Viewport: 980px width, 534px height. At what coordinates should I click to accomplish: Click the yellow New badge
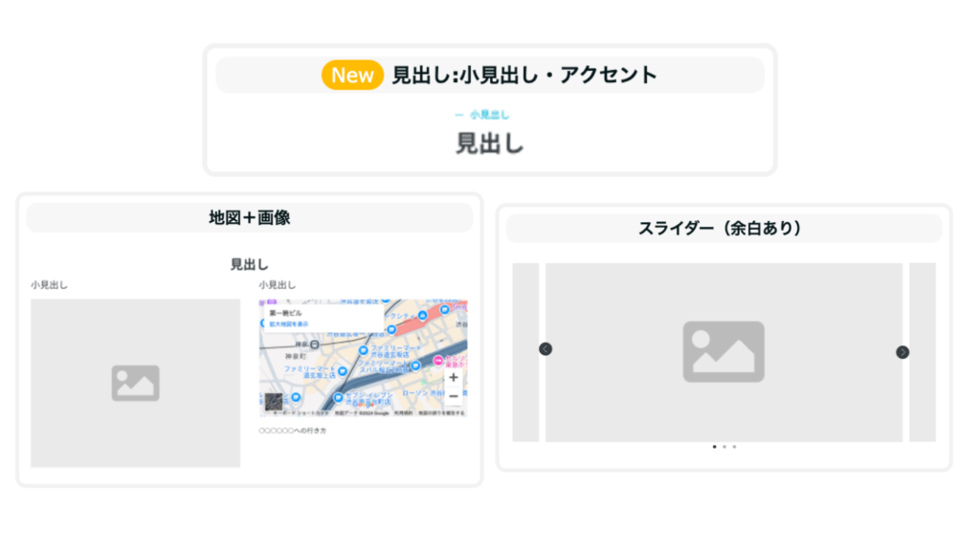pyautogui.click(x=352, y=76)
